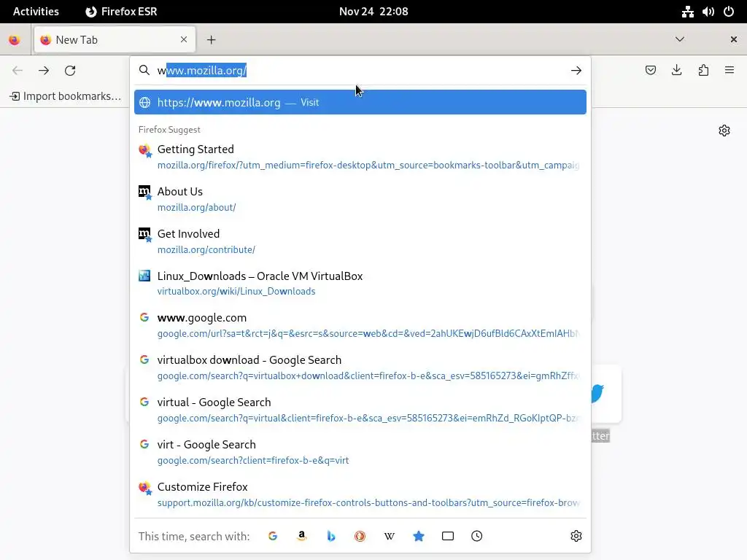
Task: Open the power menu icon
Action: click(x=729, y=12)
